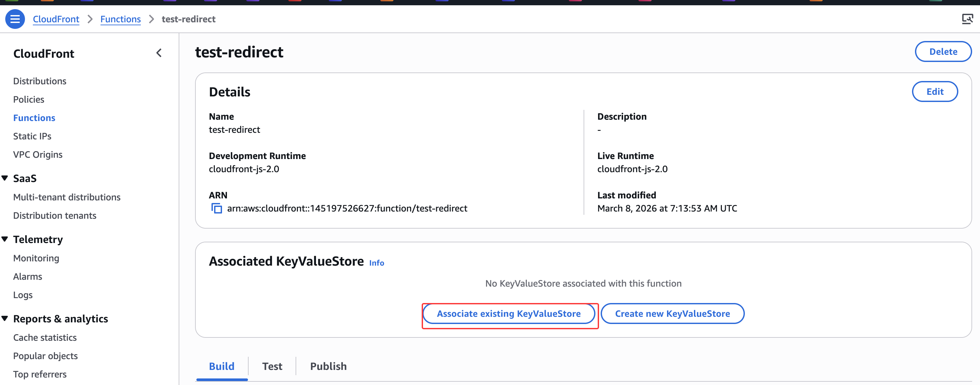Screen dimensions: 980x385
Task: Copy the function ARN with copy icon
Action: [216, 208]
